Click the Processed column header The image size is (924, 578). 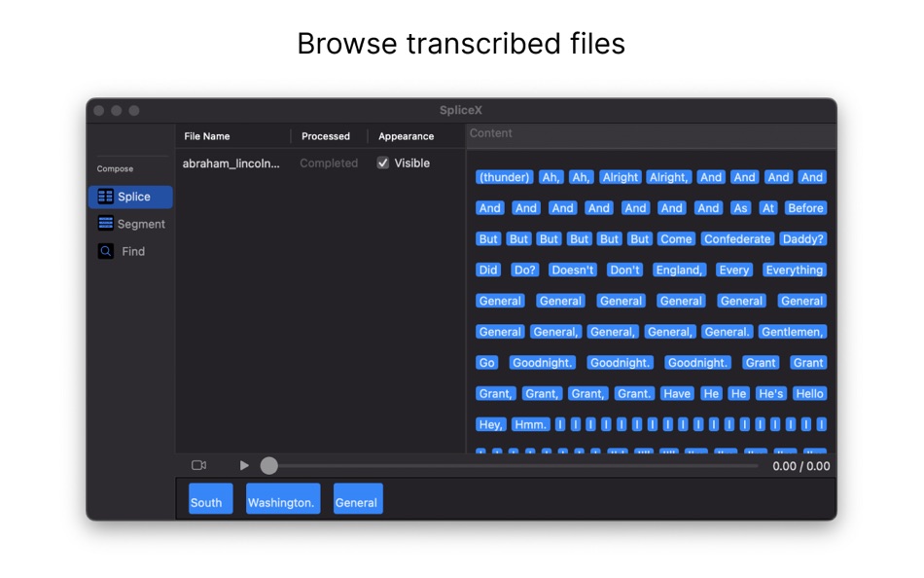click(x=326, y=136)
